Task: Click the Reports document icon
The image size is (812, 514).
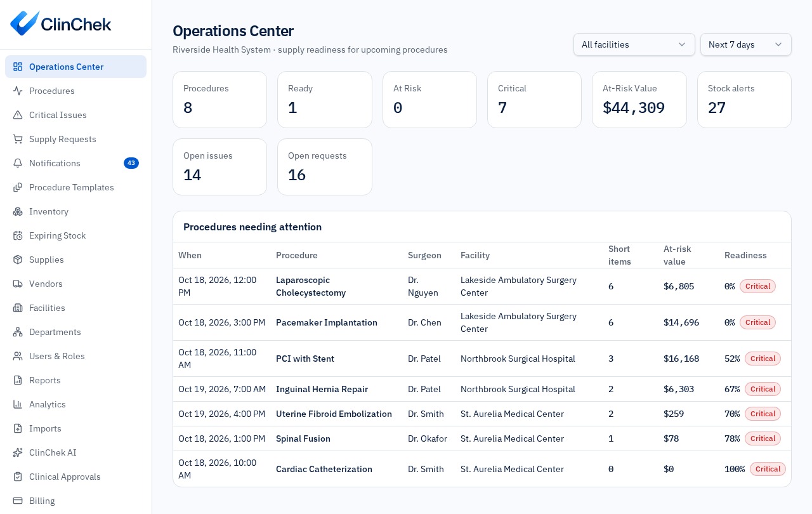Action: pos(18,380)
